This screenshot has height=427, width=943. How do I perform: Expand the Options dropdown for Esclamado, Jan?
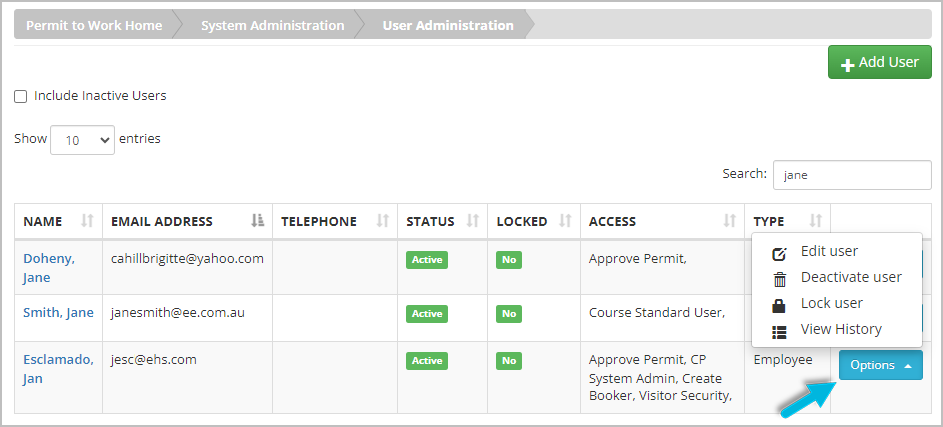[x=880, y=365]
